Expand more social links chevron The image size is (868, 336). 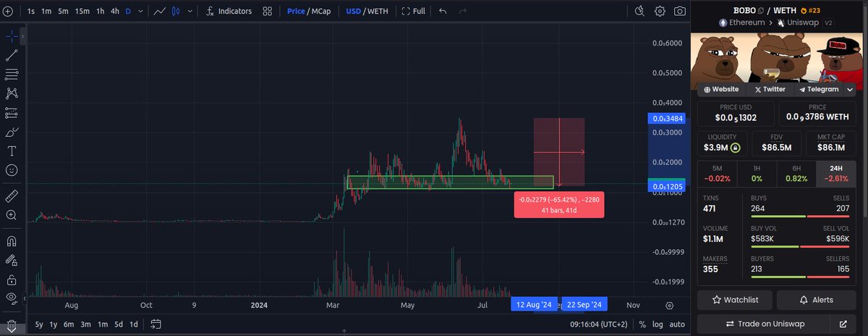point(850,89)
